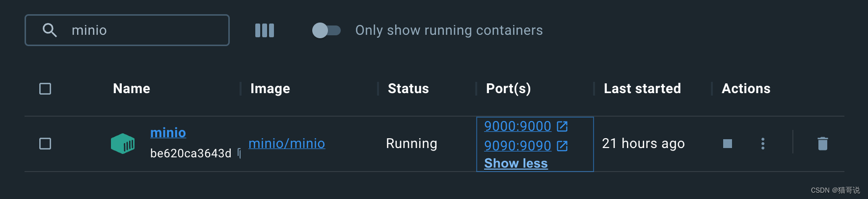This screenshot has height=199, width=868.
Task: Open the three-dot actions menu for minio
Action: pyautogui.click(x=762, y=144)
